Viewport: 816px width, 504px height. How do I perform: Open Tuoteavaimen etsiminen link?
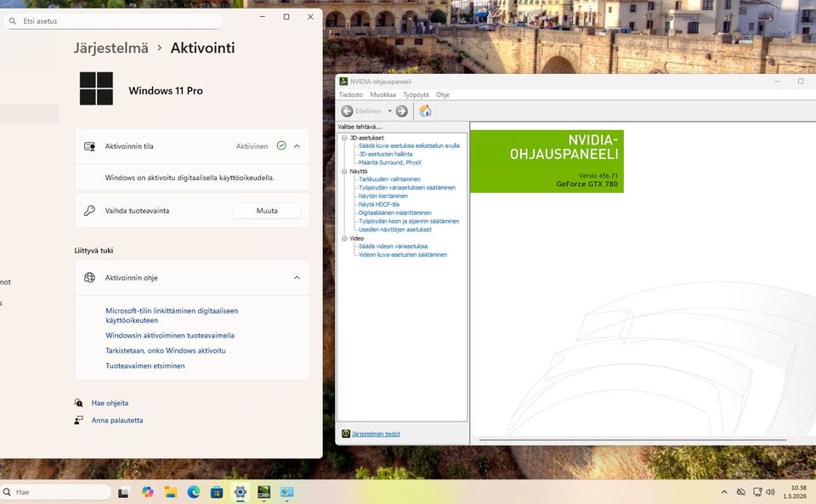pos(145,365)
